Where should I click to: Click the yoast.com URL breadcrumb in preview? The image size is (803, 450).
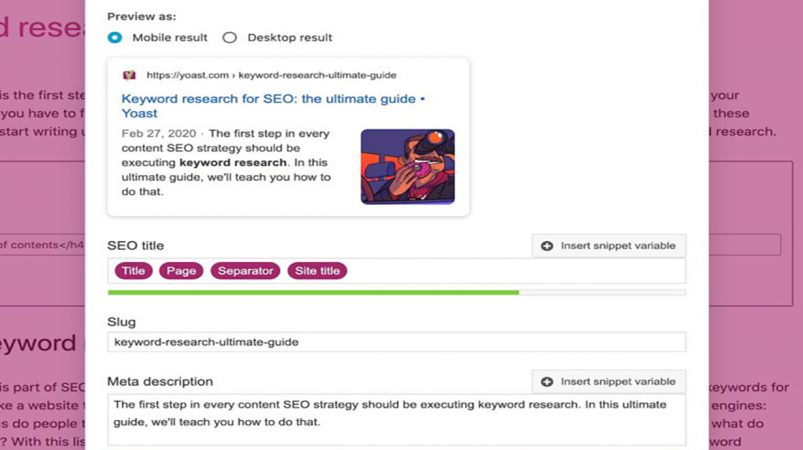[271, 75]
